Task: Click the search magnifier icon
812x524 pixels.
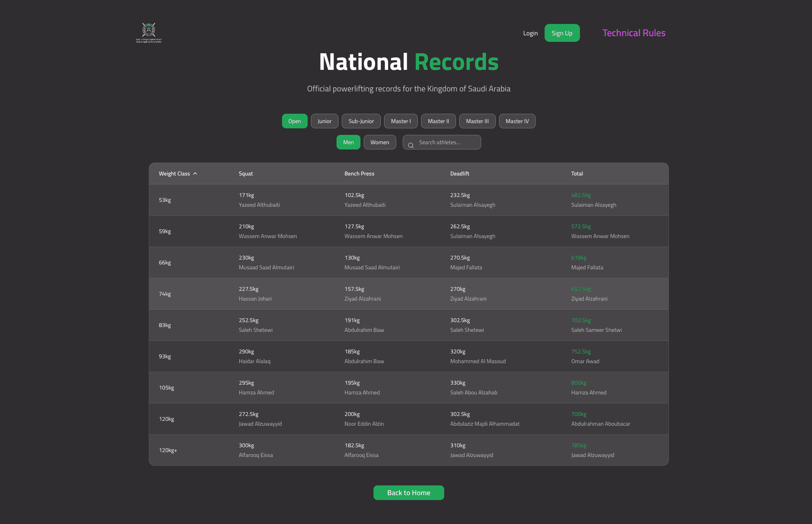Action: click(x=411, y=145)
